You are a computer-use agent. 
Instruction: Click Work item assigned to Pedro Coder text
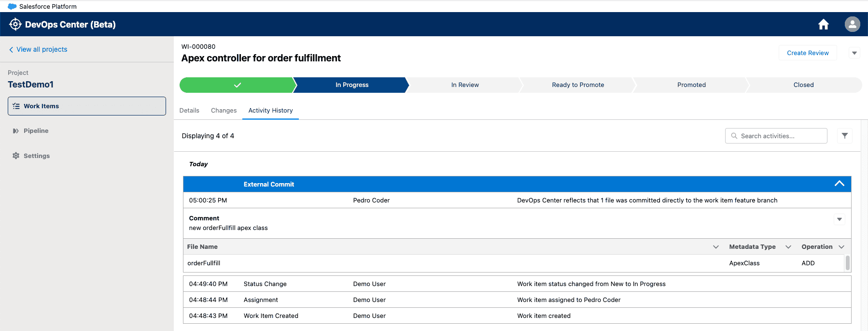click(569, 300)
